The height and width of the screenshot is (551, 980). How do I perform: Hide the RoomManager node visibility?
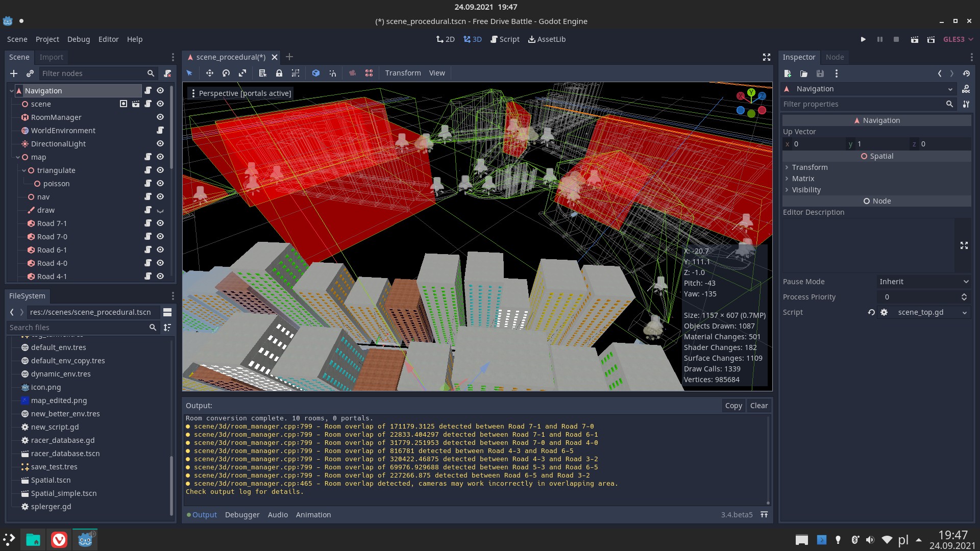[x=160, y=117]
